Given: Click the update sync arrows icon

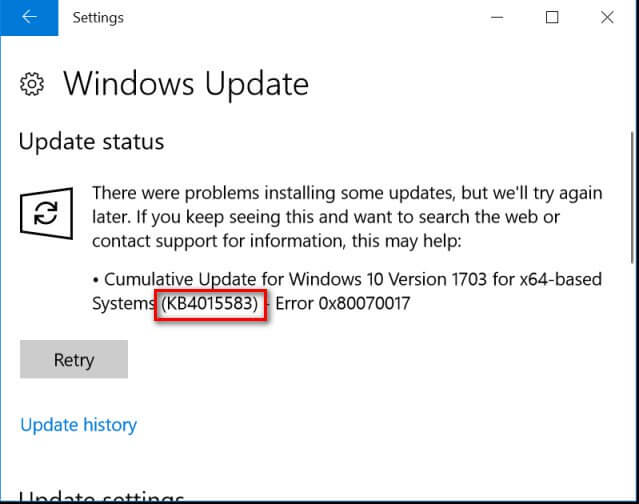Looking at the screenshot, I should click(x=46, y=213).
